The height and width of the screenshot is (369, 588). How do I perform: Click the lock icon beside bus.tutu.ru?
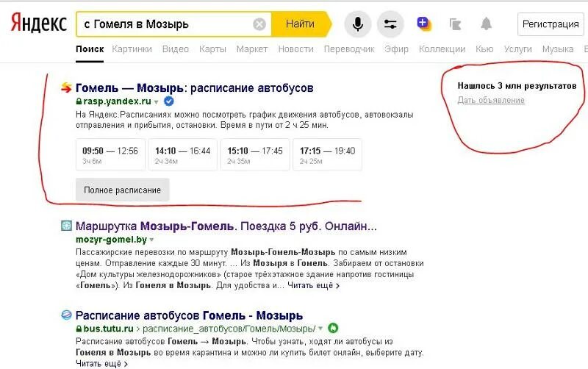[79, 329]
